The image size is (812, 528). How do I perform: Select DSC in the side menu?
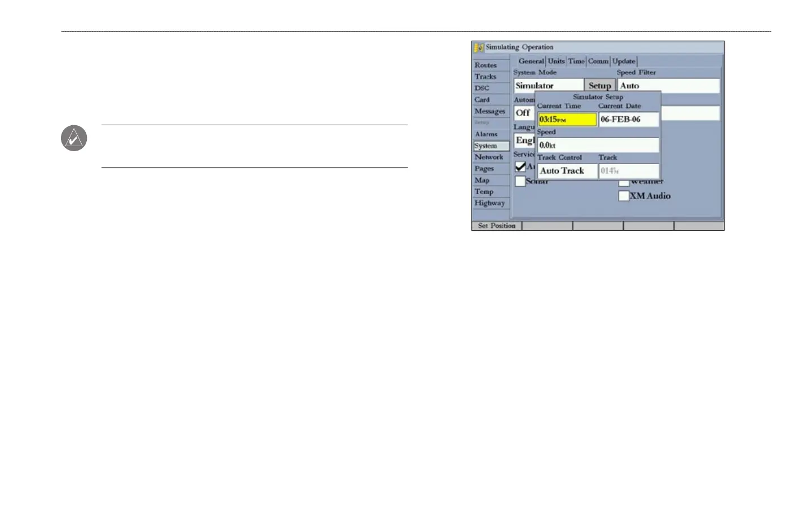(491, 88)
